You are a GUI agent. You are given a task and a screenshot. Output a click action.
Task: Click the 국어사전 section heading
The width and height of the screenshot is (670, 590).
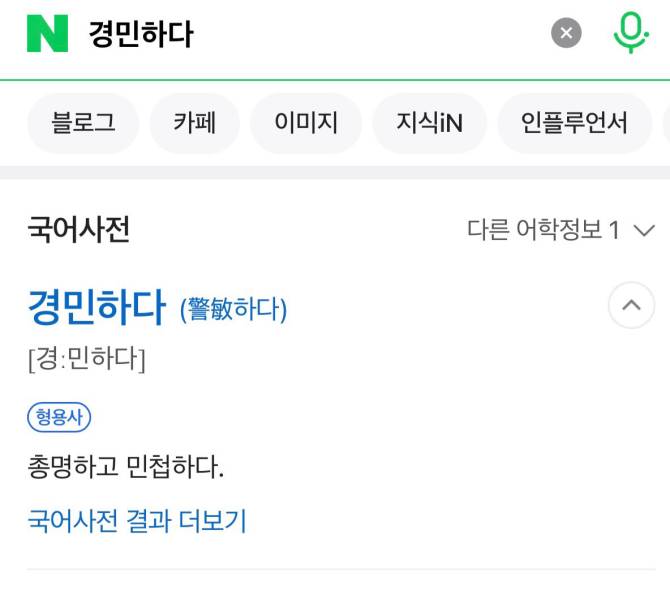(x=79, y=230)
